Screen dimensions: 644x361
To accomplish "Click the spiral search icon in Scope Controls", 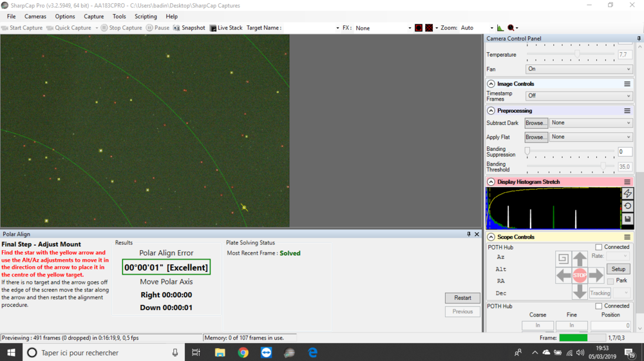I will pyautogui.click(x=563, y=259).
